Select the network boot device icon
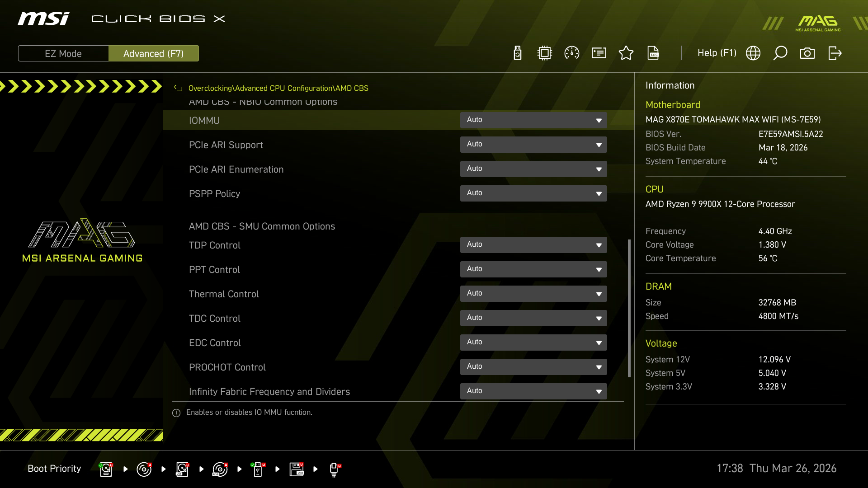868x488 pixels. [x=335, y=469]
